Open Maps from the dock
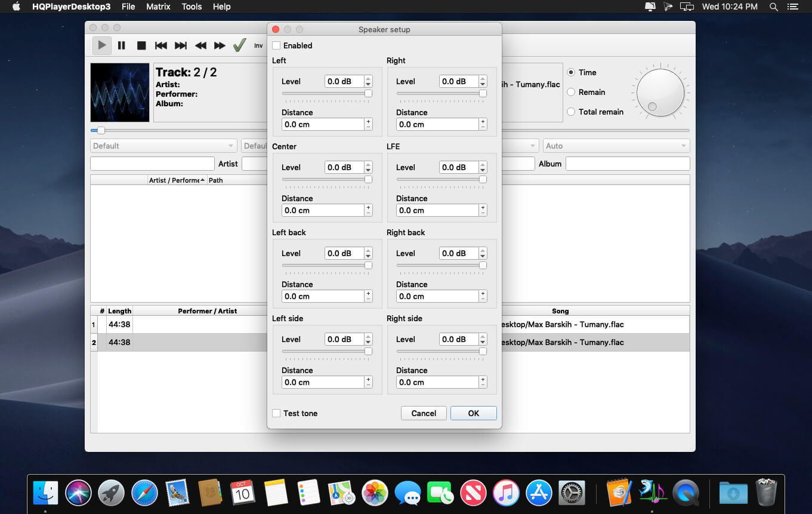 342,493
